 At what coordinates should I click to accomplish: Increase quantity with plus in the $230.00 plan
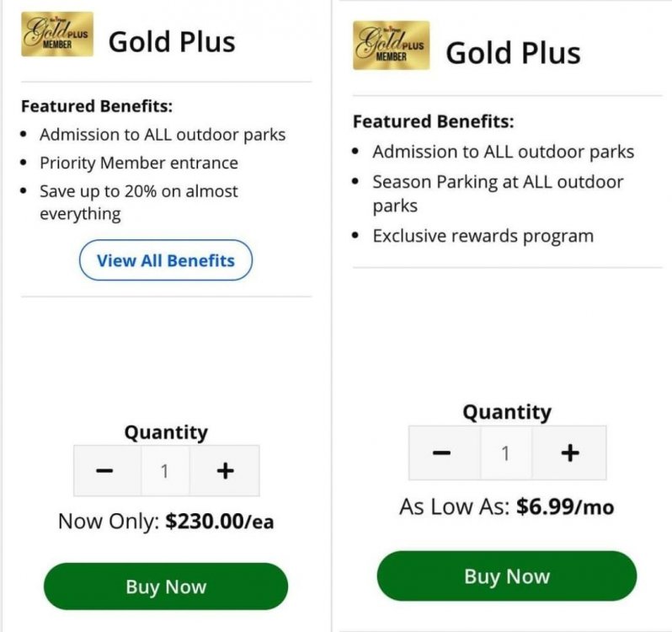click(x=224, y=471)
